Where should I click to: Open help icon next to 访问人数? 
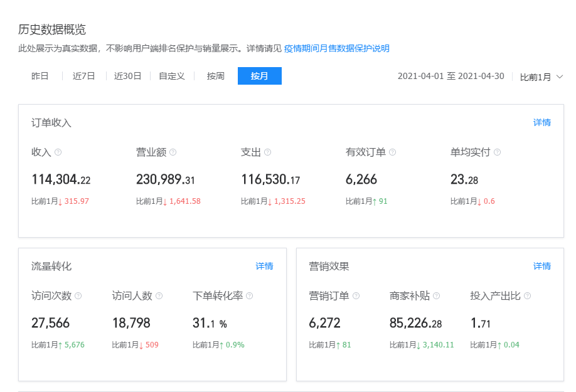click(159, 295)
